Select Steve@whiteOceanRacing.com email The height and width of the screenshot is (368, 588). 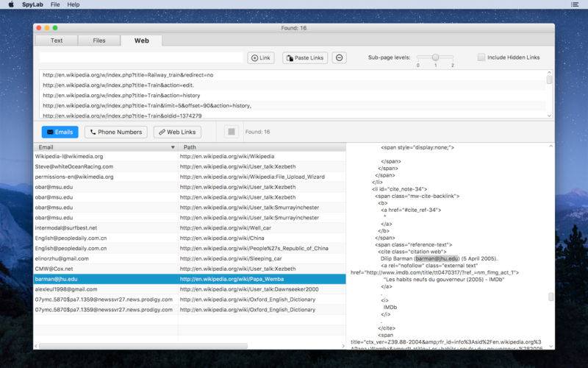tap(74, 166)
